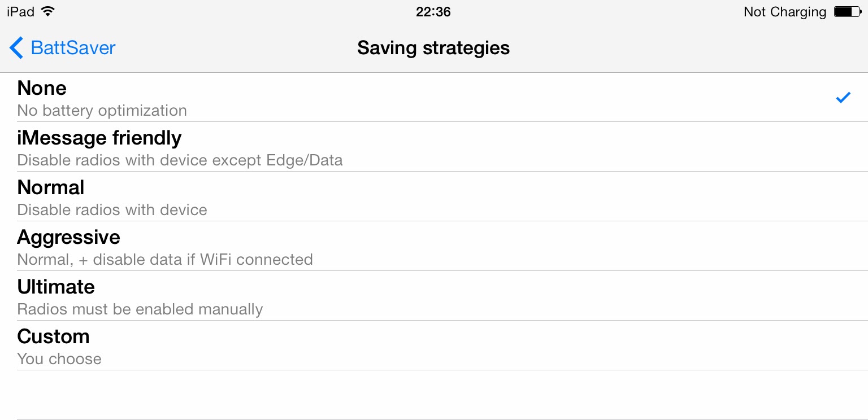868x420 pixels.
Task: Tap the 'No battery optimization' description
Action: (102, 111)
